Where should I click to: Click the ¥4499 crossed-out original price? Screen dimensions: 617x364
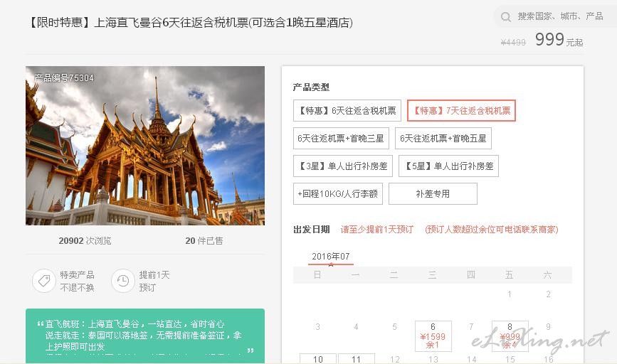[513, 43]
